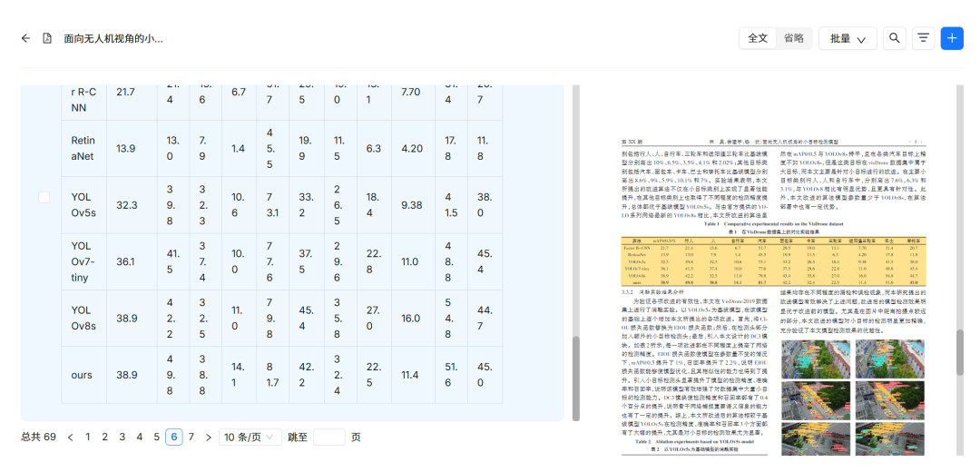Go back with the left arrow icon

25,38
